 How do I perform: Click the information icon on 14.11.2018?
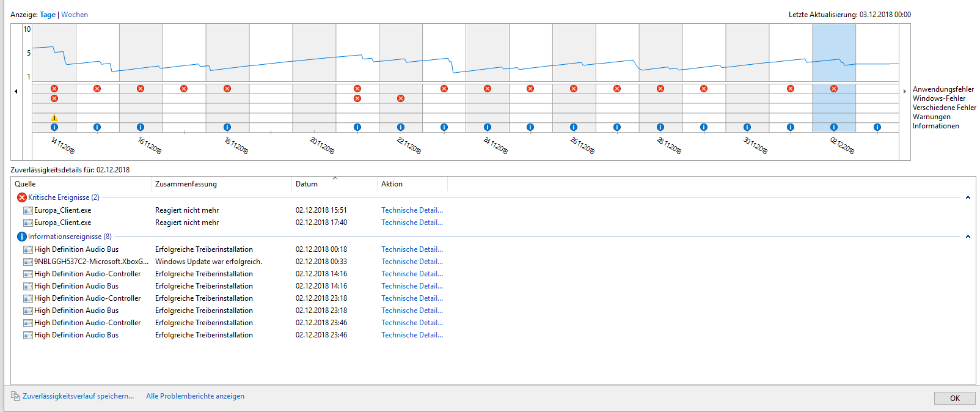(54, 127)
